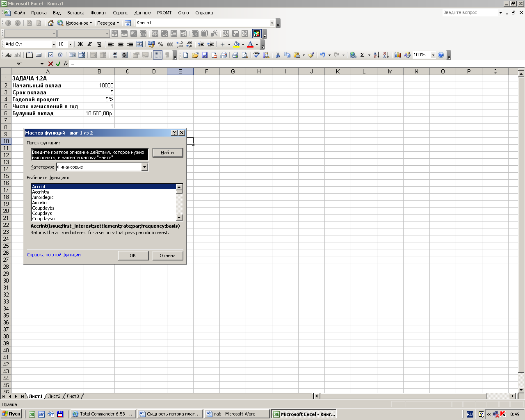This screenshot has width=525, height=420.
Task: Open the Name Box dropdown arrow
Action: (42, 64)
